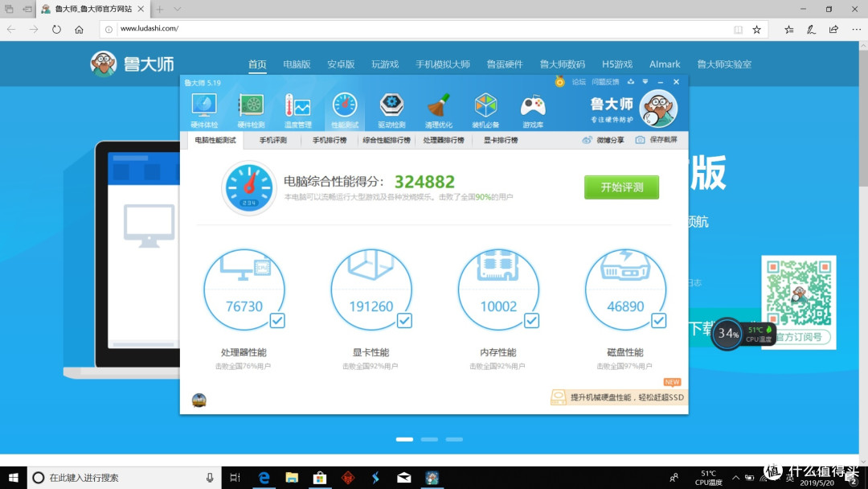
Task: Click taskbar search box 在此键入进行搜索
Action: tap(124, 478)
